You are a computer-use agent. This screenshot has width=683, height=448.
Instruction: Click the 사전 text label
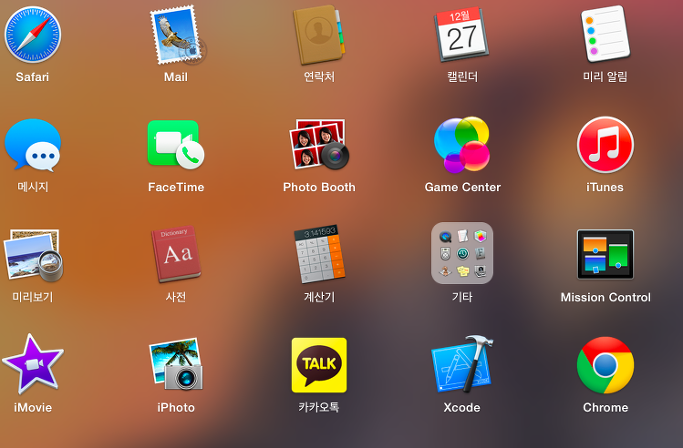[x=176, y=297]
